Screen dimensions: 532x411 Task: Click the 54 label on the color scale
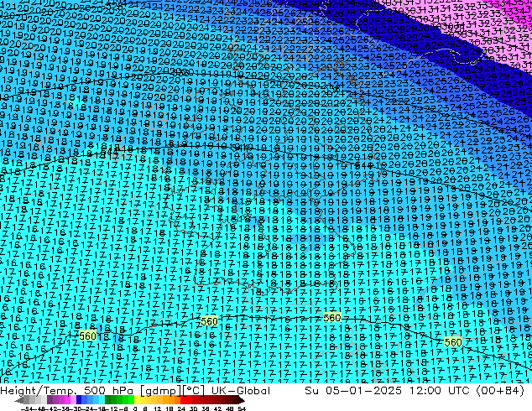point(241,408)
